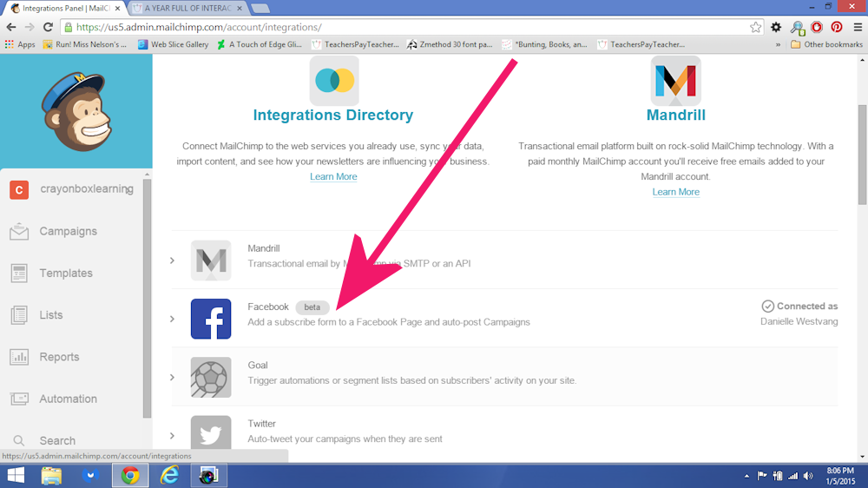868x488 pixels.
Task: Click the Facebook integration icon
Action: coord(211,319)
